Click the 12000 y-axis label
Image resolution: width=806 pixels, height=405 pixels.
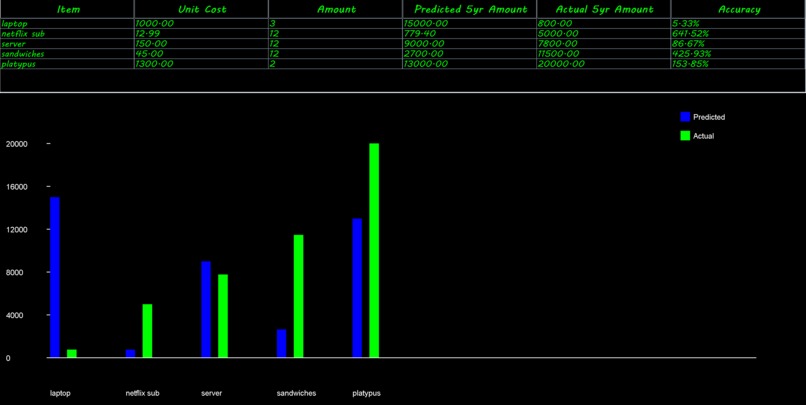pos(16,229)
